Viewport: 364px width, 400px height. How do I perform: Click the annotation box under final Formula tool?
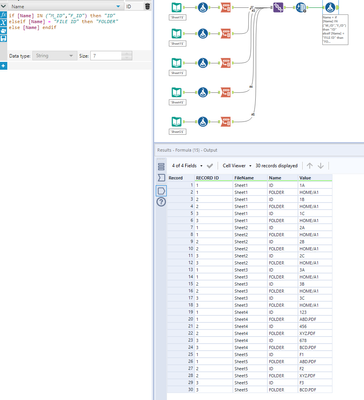click(x=335, y=29)
